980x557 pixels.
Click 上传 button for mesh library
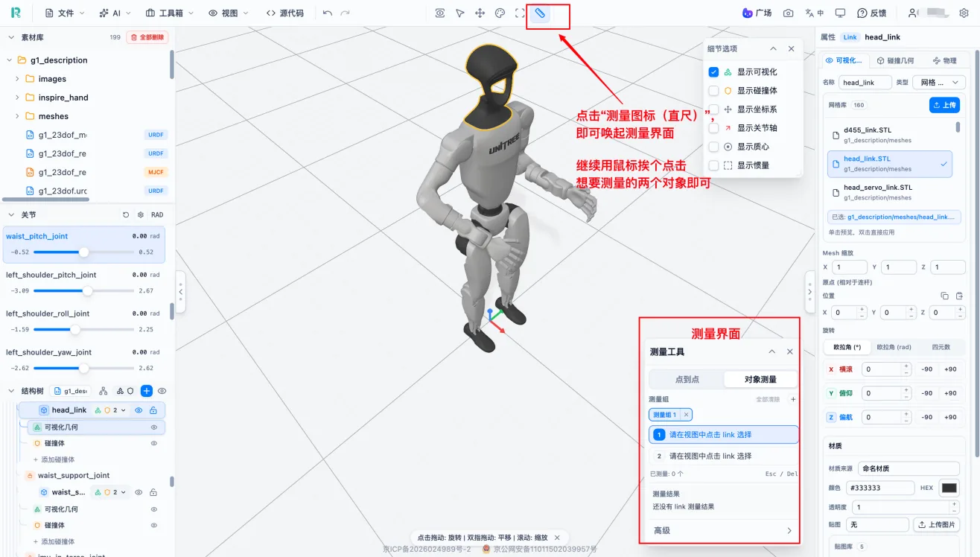[x=944, y=105]
